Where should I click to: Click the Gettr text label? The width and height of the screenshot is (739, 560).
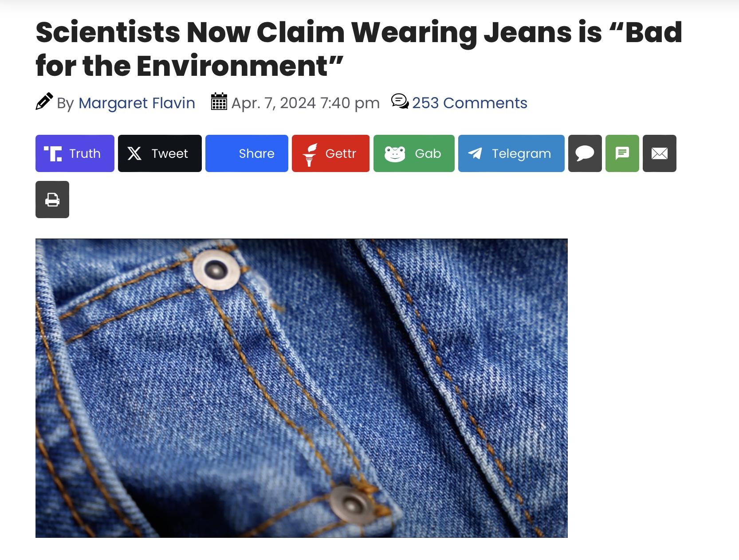coord(341,153)
